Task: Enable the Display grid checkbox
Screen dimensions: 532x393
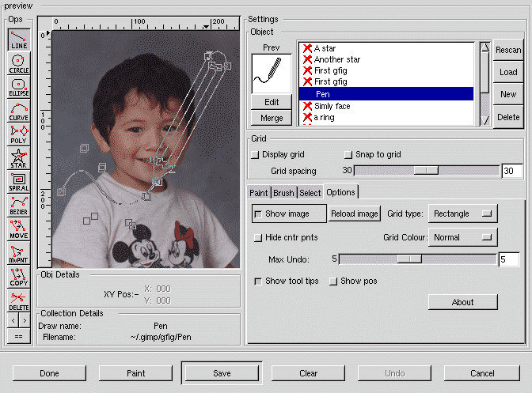Action: (x=255, y=155)
